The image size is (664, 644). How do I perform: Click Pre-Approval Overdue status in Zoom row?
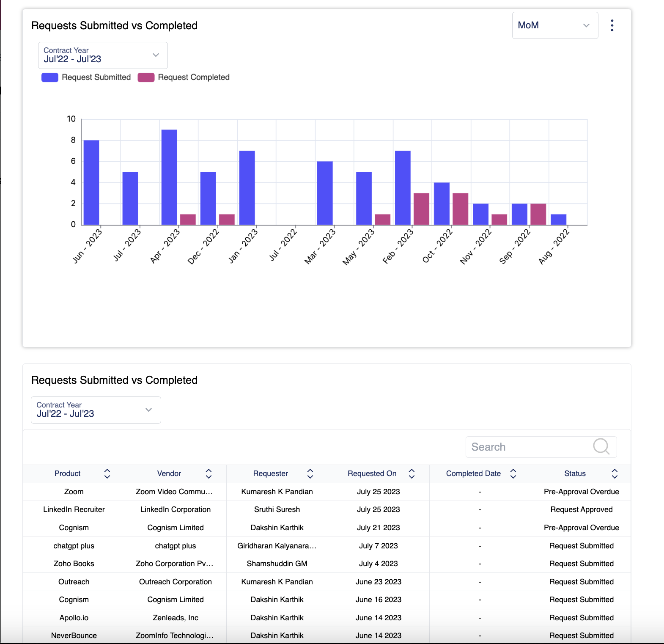582,492
